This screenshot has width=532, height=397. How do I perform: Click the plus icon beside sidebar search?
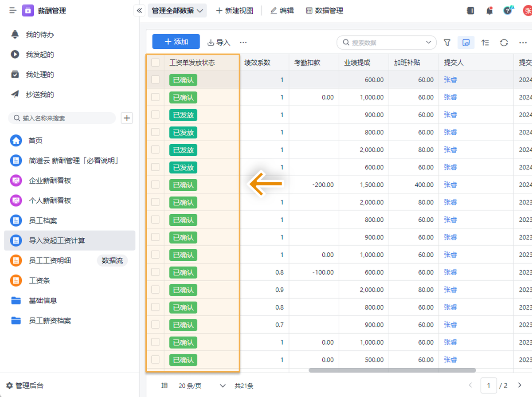coord(127,118)
